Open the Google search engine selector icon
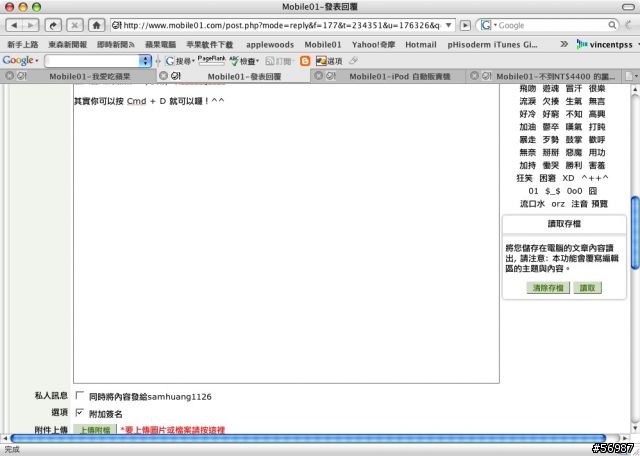Image resolution: width=640 pixels, height=456 pixels. pos(488,25)
